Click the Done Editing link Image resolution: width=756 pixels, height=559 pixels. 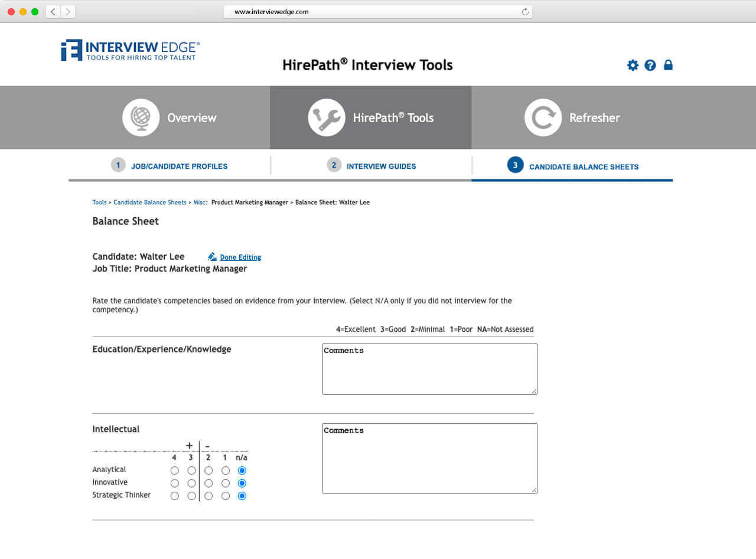point(240,257)
